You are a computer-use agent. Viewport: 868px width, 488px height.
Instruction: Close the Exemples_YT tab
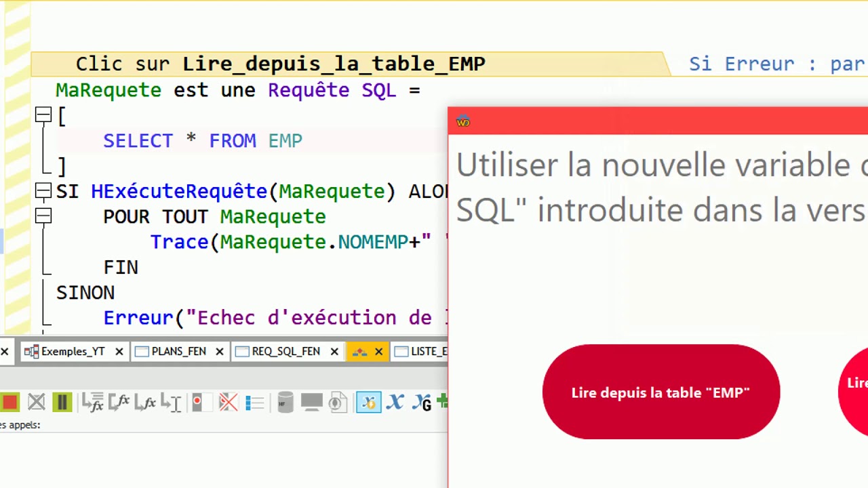(119, 351)
